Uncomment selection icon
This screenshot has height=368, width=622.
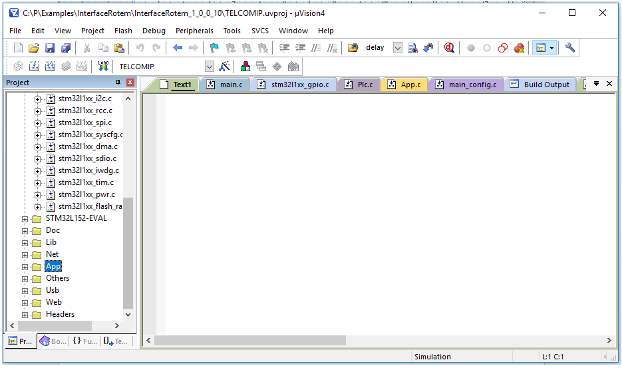332,48
